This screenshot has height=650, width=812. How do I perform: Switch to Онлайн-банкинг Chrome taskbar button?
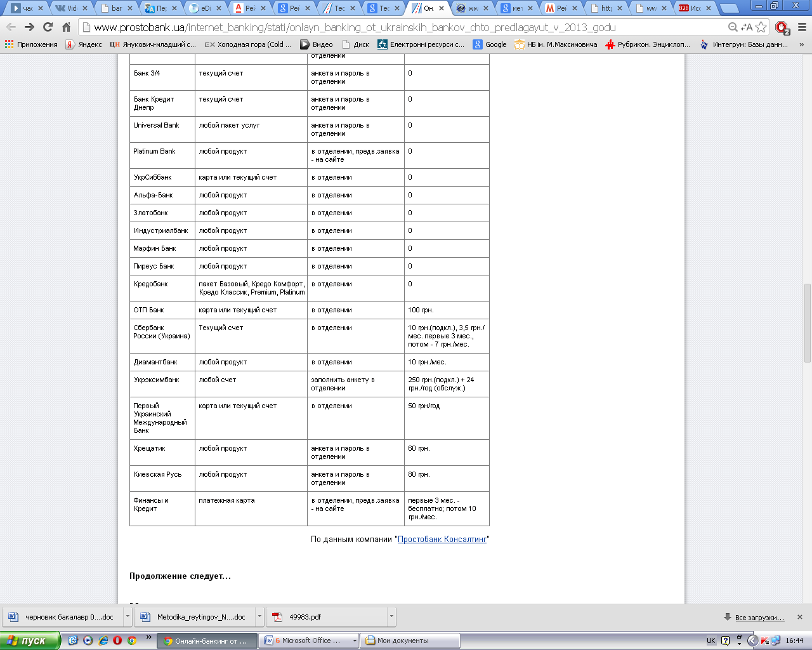(x=207, y=641)
